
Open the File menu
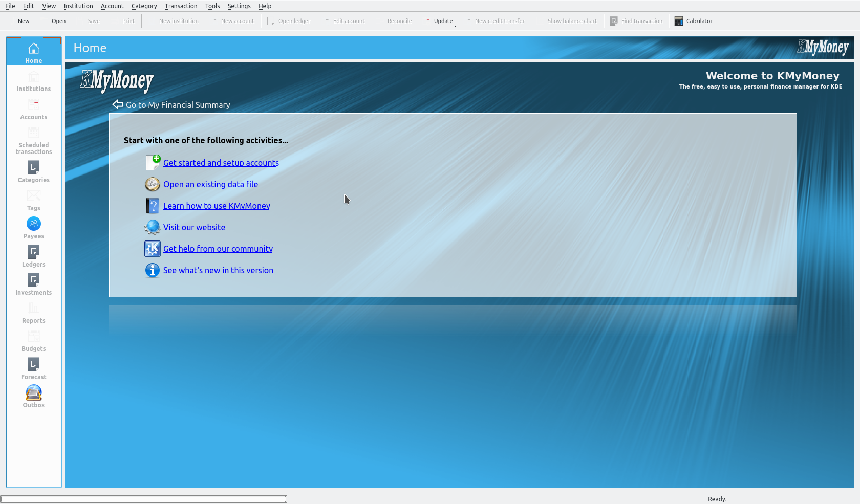(x=10, y=6)
